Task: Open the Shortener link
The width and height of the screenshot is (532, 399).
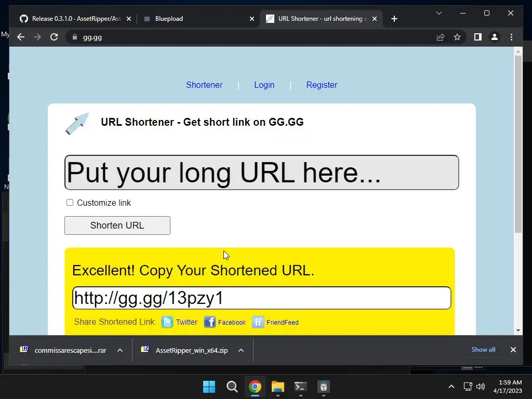Action: coord(204,85)
